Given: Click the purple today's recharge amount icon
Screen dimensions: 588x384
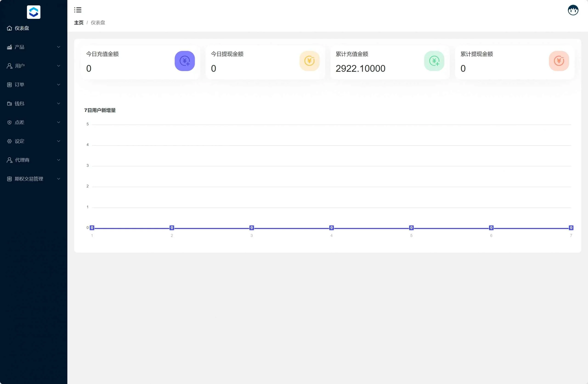Looking at the screenshot, I should click(x=184, y=61).
